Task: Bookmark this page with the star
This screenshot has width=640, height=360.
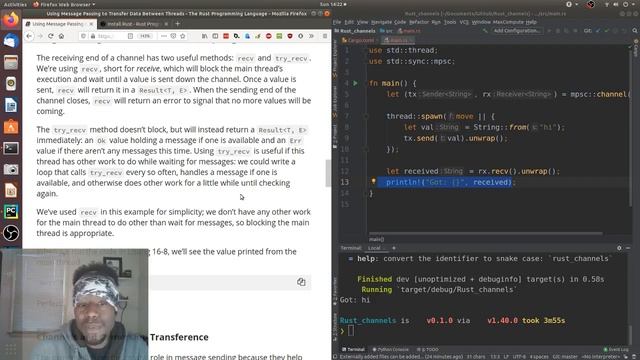Action: [183, 36]
